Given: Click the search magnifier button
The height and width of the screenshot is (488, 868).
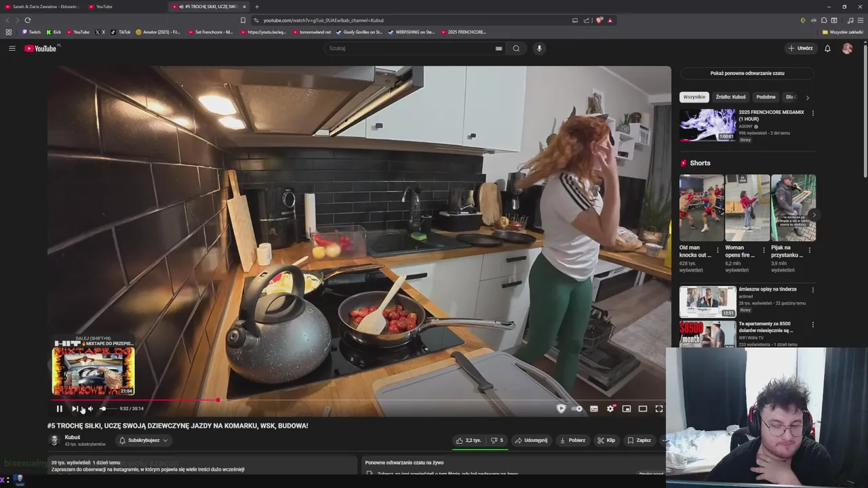Looking at the screenshot, I should coord(516,48).
